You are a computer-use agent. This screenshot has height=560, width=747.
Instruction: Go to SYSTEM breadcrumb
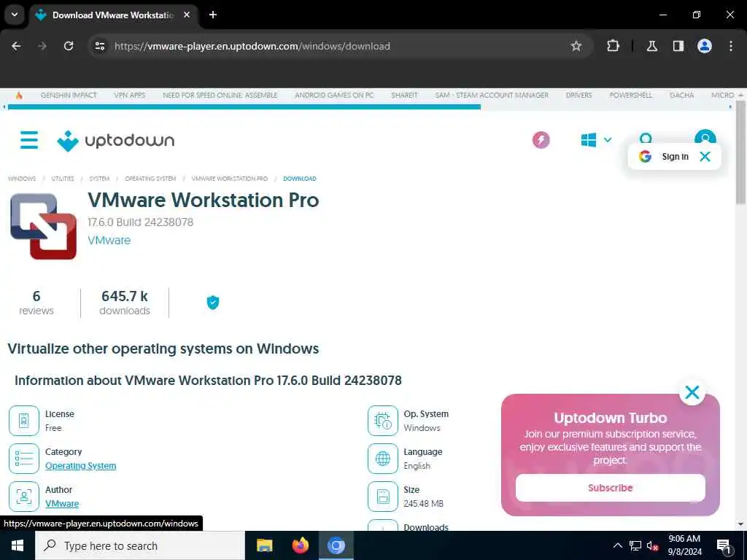coord(99,179)
